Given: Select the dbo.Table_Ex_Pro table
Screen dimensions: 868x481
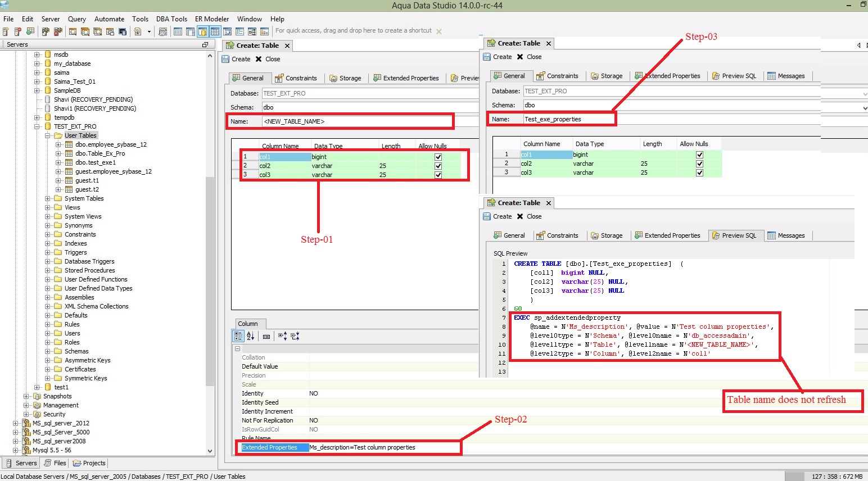Looking at the screenshot, I should 100,153.
